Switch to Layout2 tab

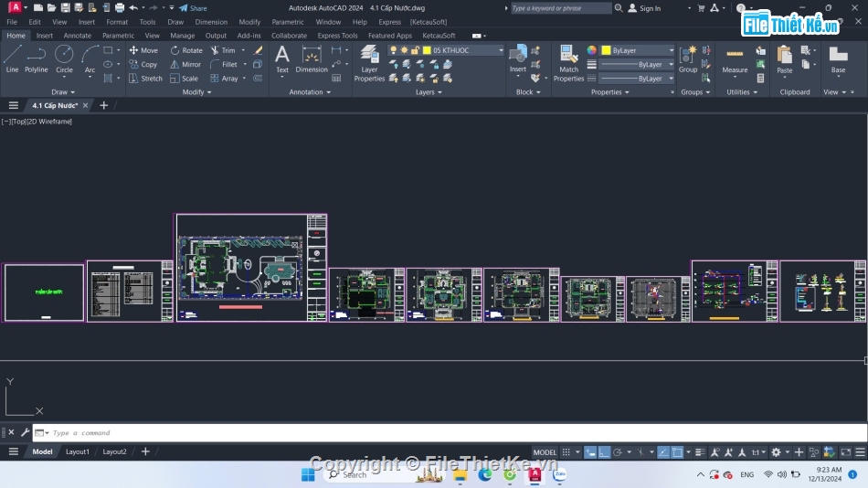point(114,452)
